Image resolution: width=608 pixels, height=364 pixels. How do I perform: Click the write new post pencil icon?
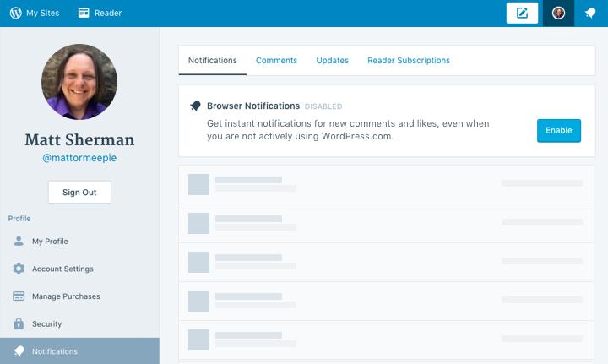pyautogui.click(x=522, y=14)
